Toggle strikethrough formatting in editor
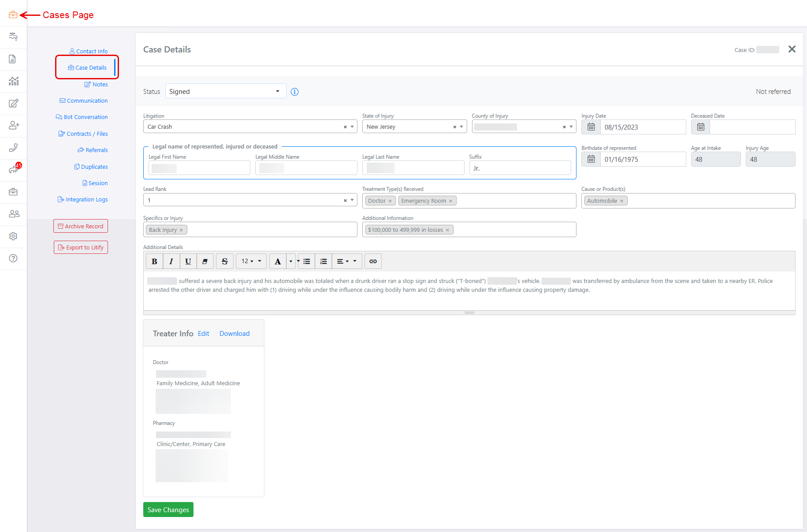 coord(224,261)
